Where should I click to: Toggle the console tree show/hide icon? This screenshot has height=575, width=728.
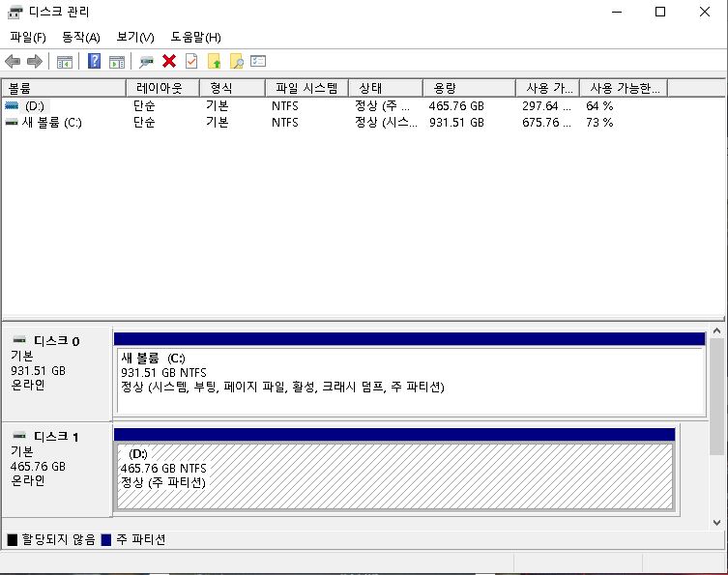click(65, 61)
